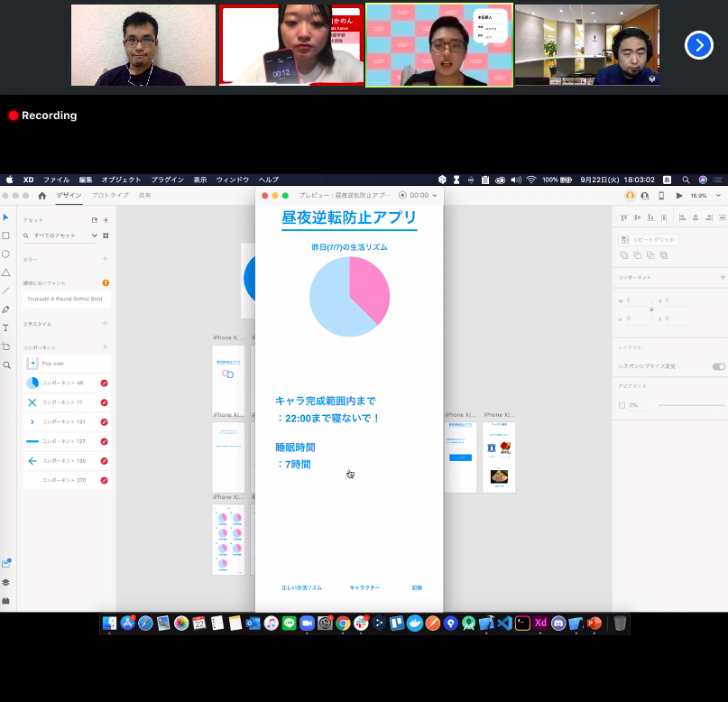This screenshot has height=702, width=728.
Task: Click the リピートグリッド button
Action: [x=648, y=240]
